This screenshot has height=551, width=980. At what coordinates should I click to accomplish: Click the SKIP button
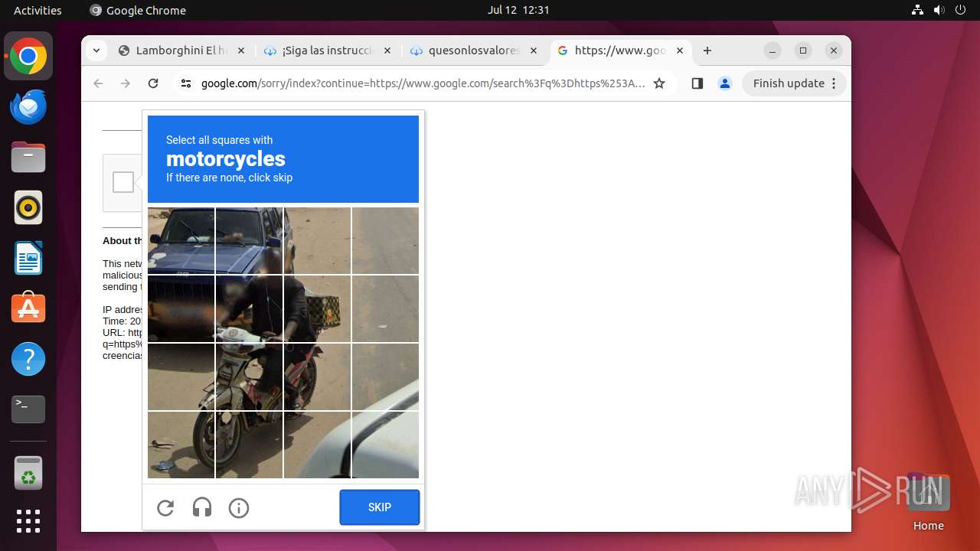click(x=380, y=507)
